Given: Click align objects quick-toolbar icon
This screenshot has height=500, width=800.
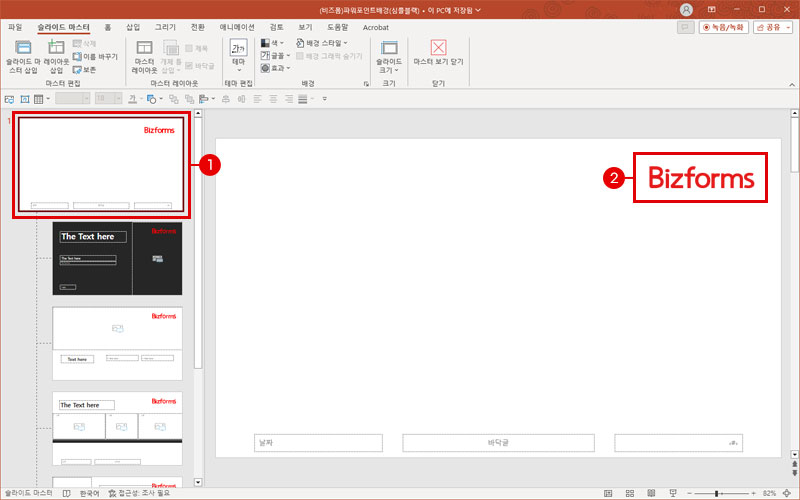Looking at the screenshot, I should pos(204,99).
